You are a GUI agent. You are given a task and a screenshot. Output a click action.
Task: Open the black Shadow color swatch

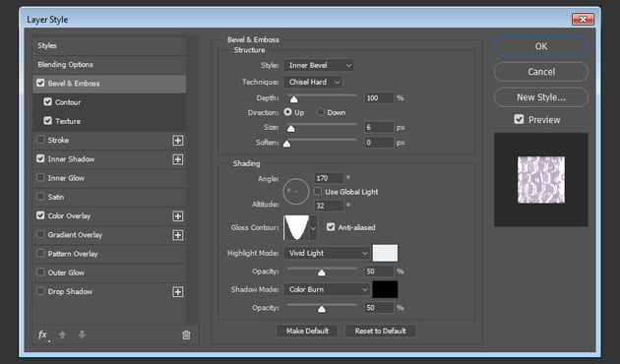point(385,289)
